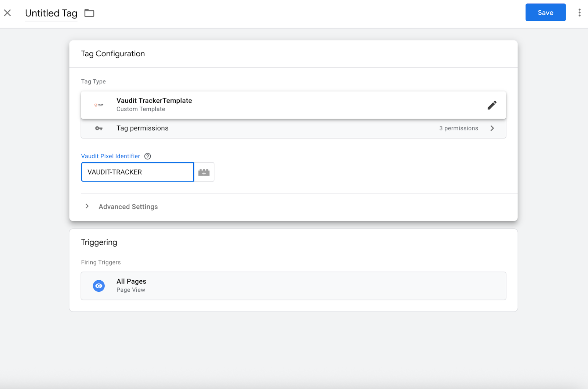Image resolution: width=588 pixels, height=389 pixels.
Task: Insert a variable using the brick icon
Action: click(x=204, y=172)
